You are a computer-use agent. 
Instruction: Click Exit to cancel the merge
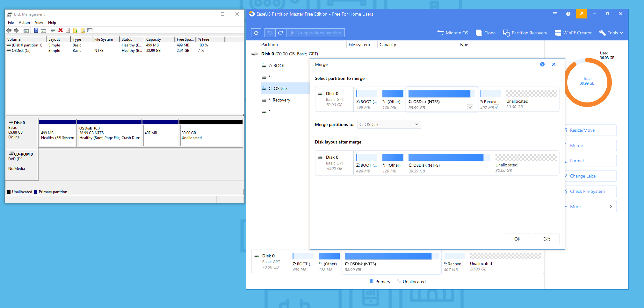[546, 239]
